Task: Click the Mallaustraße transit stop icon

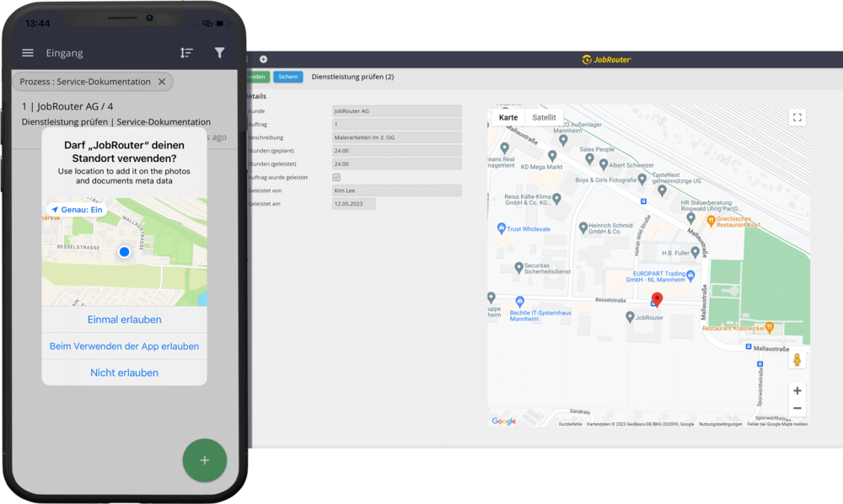Action: pos(749,347)
